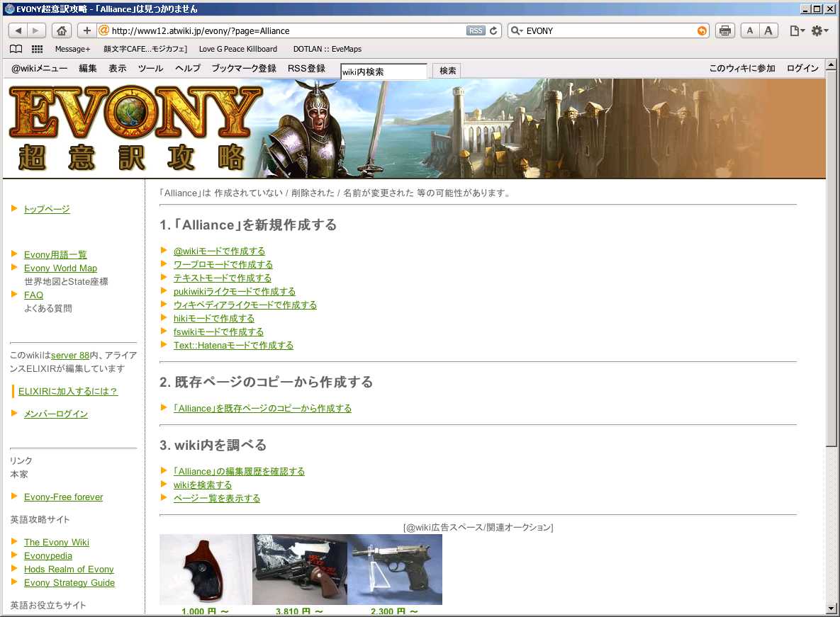Open the Message+ bookmark

(x=72, y=49)
